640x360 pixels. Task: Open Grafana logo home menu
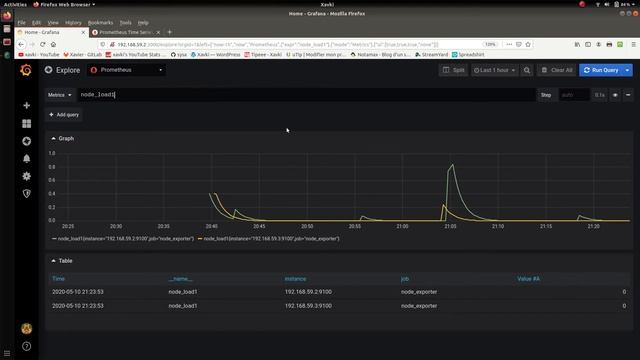26,70
